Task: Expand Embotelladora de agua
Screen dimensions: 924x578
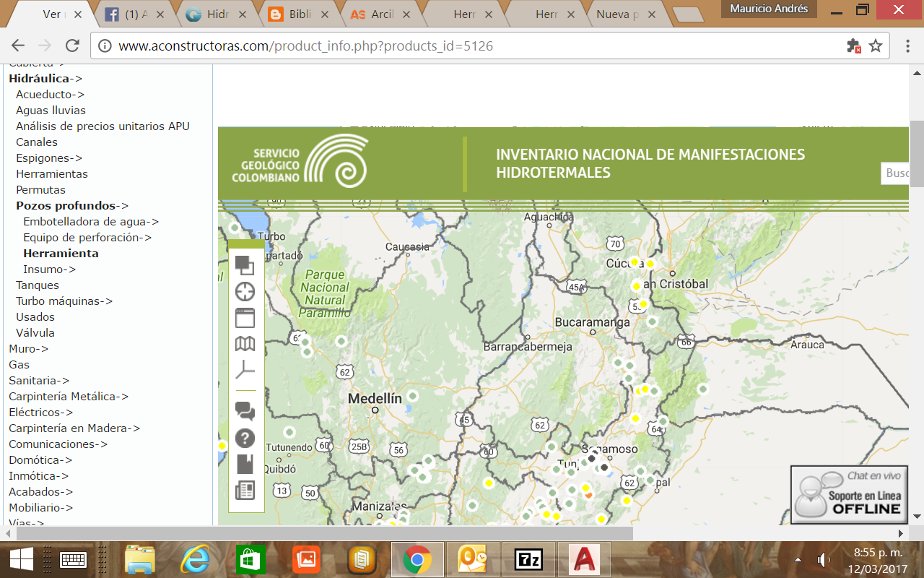Action: [x=91, y=222]
